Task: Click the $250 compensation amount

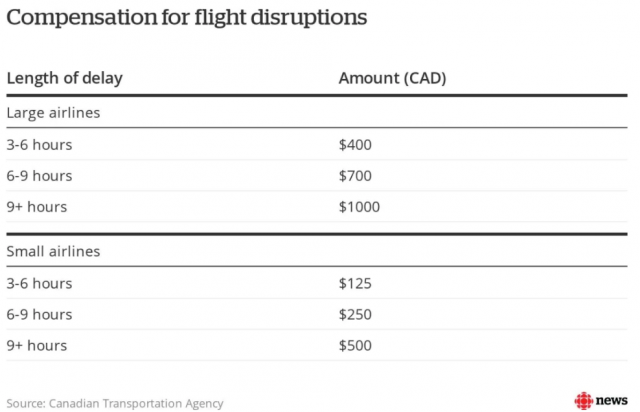Action: click(x=355, y=314)
